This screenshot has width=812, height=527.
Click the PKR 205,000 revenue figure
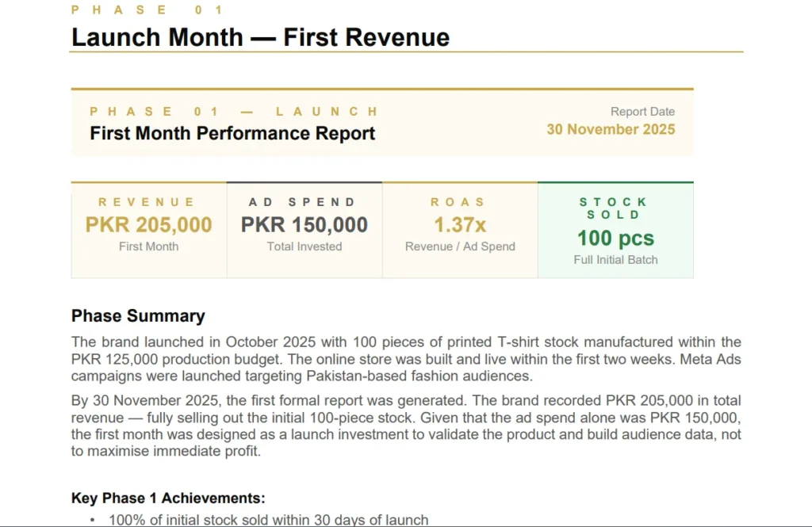pos(148,225)
